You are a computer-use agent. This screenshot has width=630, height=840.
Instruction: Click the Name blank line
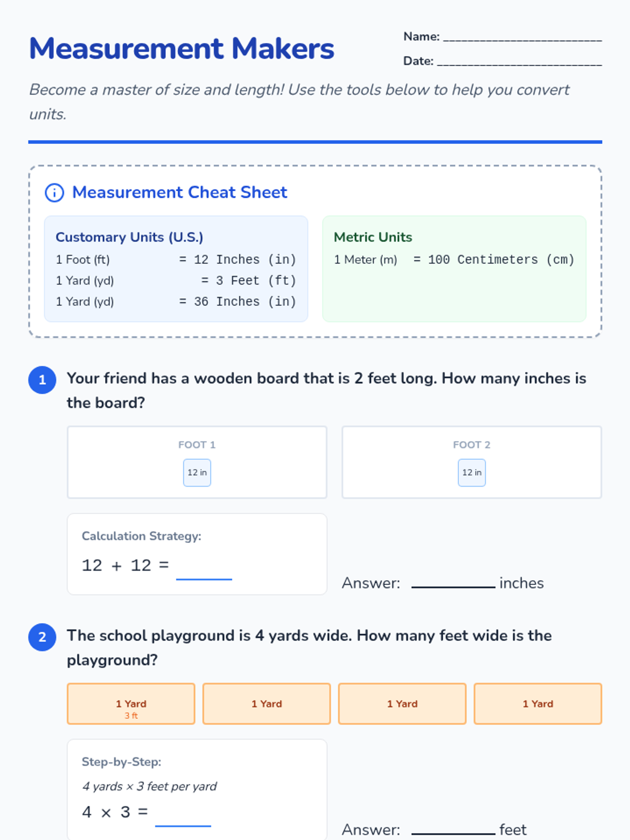pyautogui.click(x=522, y=37)
